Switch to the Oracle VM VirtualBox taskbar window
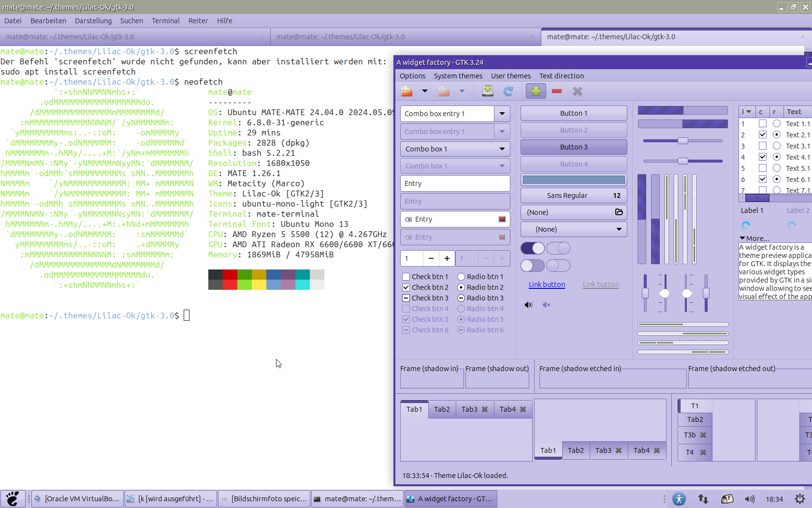This screenshot has height=508, width=812. point(77,499)
